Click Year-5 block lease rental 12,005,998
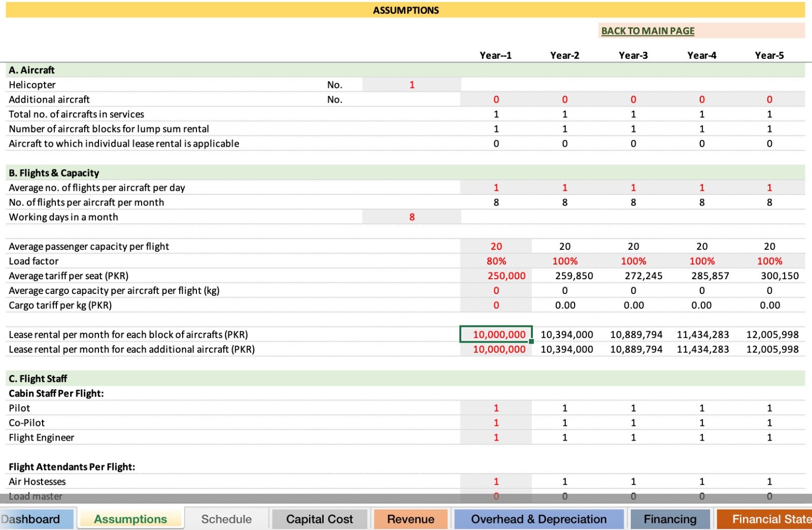The height and width of the screenshot is (530, 812). [x=772, y=335]
